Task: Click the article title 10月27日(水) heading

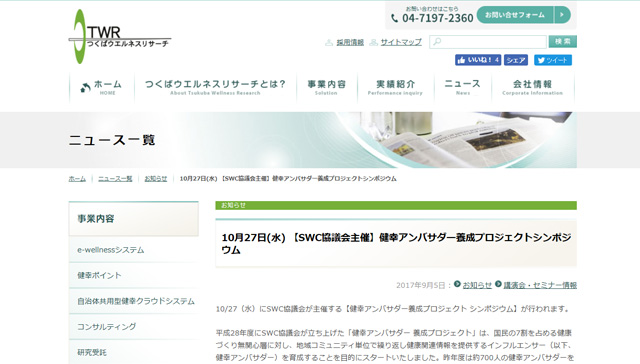Action: pos(396,244)
